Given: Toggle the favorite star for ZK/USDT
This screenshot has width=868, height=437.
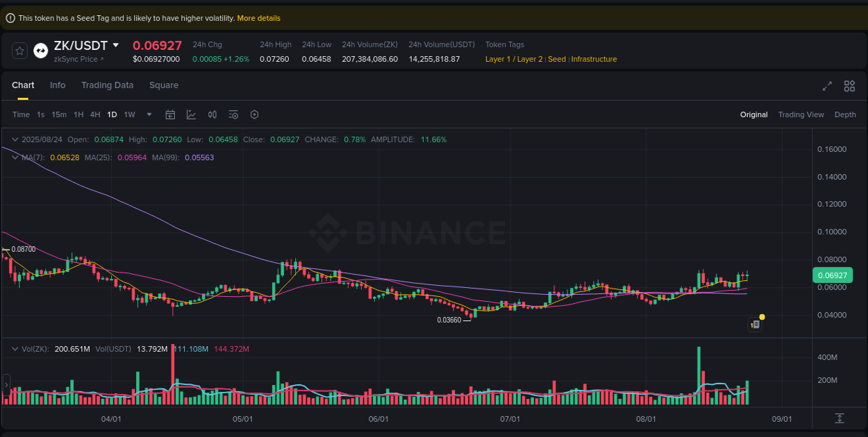Looking at the screenshot, I should point(19,50).
